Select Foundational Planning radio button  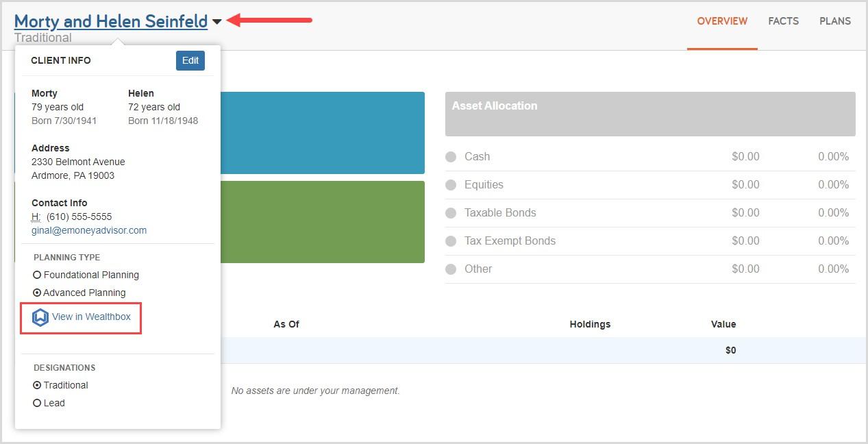pos(38,275)
